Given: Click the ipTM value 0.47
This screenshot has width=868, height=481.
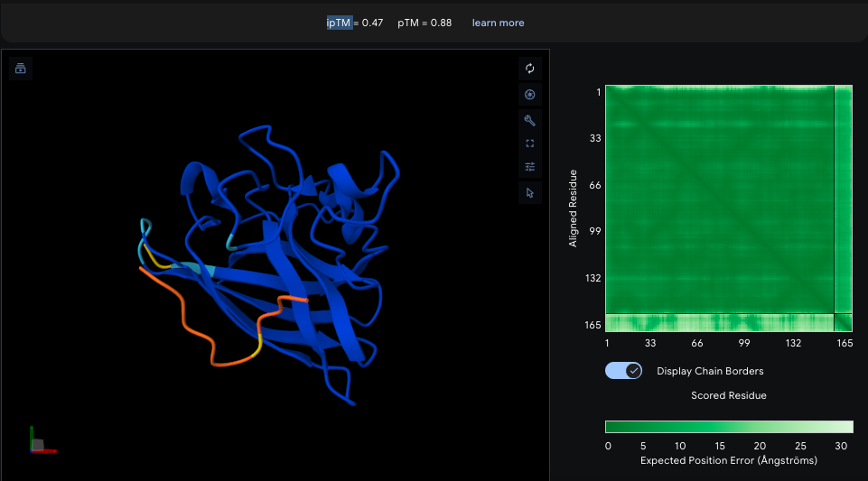Looking at the screenshot, I should pyautogui.click(x=372, y=23).
